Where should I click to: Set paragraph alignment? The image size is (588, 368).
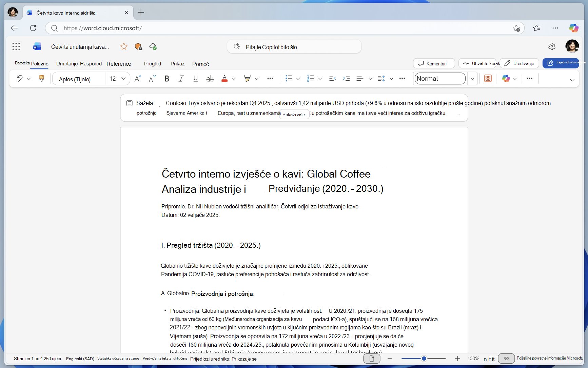360,79
